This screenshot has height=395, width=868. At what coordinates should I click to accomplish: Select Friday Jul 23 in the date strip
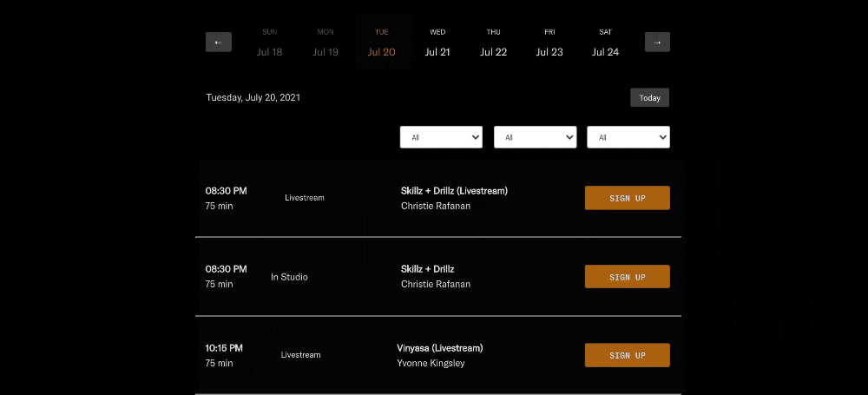(549, 43)
